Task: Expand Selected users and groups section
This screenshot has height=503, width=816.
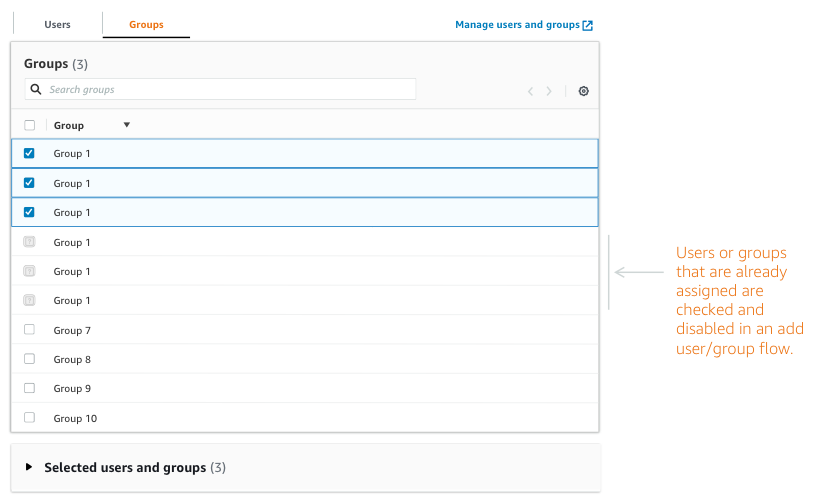Action: 29,467
